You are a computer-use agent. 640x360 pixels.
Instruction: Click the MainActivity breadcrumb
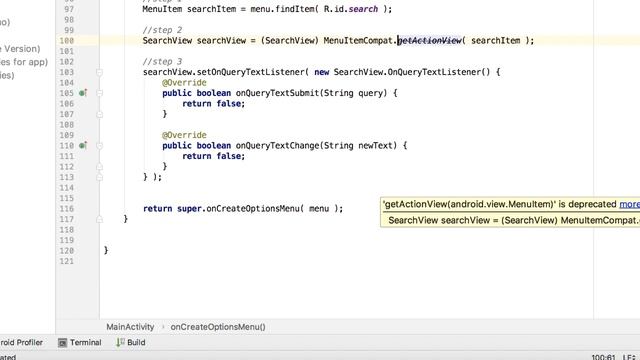click(130, 327)
